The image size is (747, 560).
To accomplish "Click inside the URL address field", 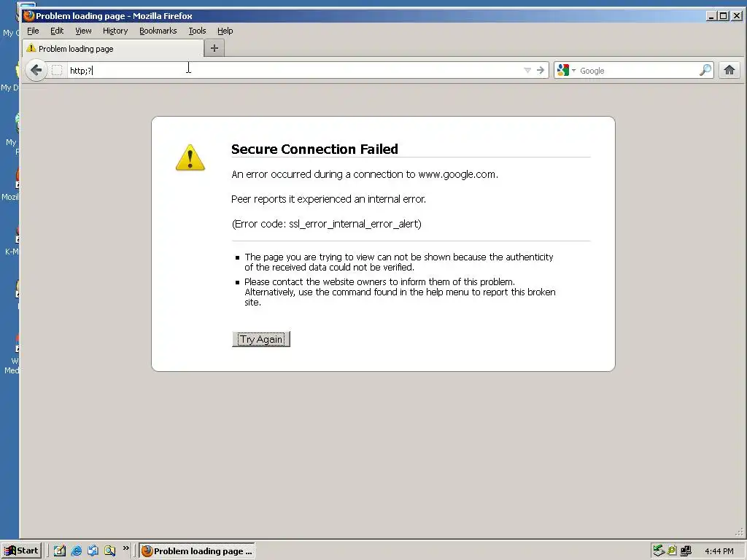I will coord(295,71).
